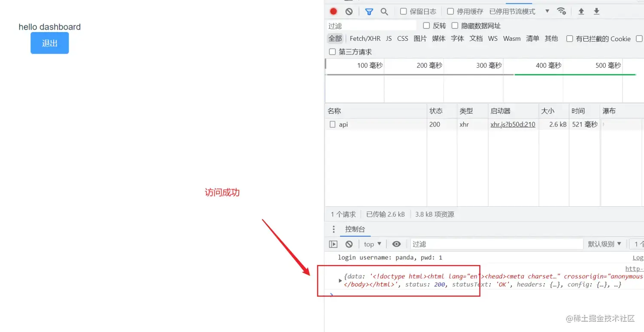Filter requests by WS
Image resolution: width=644 pixels, height=332 pixels.
(493, 39)
